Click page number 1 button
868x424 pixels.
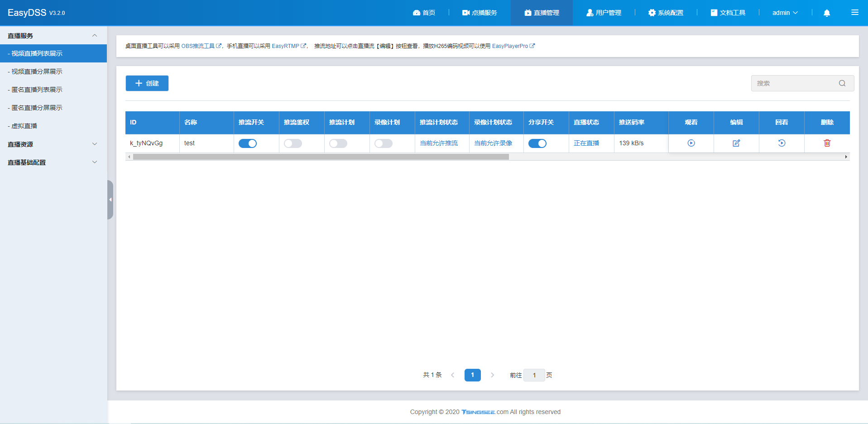tap(472, 375)
